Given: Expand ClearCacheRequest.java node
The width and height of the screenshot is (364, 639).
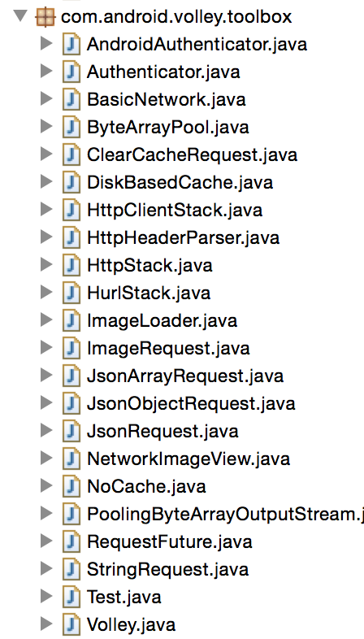Looking at the screenshot, I should (47, 154).
